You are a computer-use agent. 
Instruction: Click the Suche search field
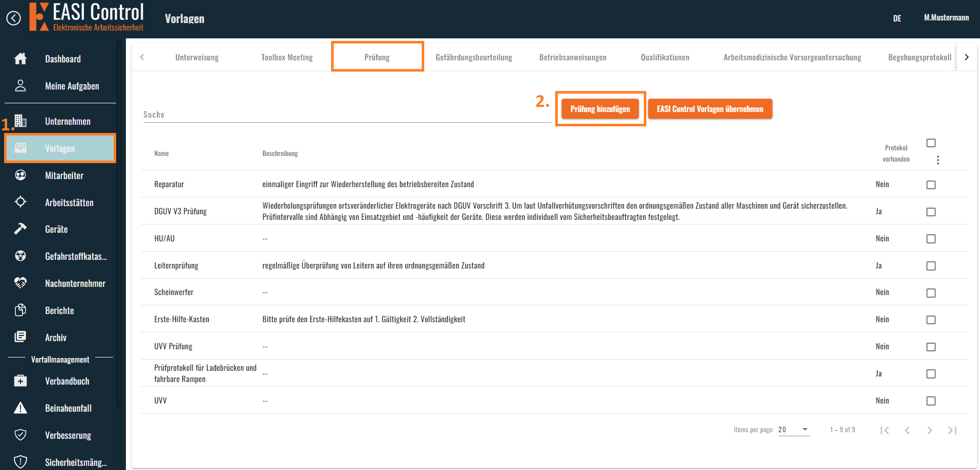coord(347,115)
